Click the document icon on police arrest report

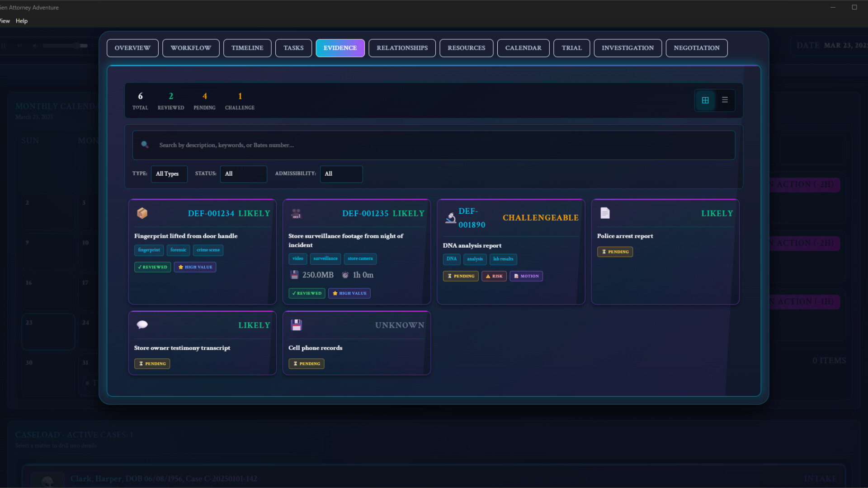[605, 213]
